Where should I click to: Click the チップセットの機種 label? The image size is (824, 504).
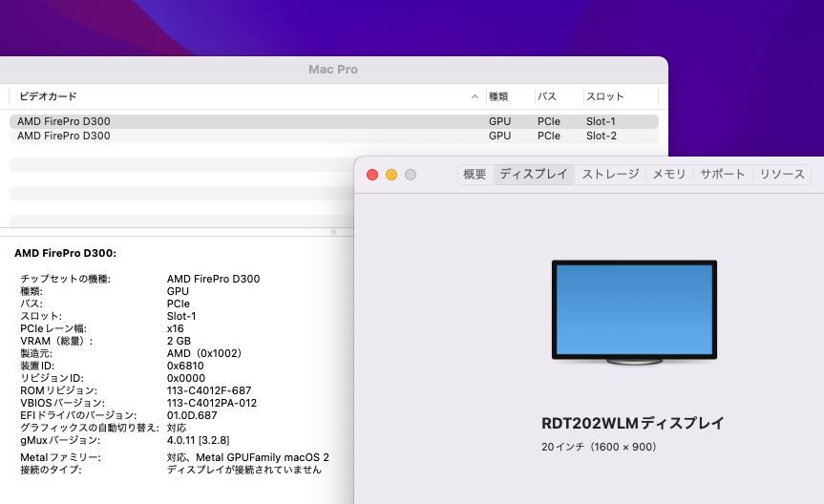pyautogui.click(x=65, y=279)
